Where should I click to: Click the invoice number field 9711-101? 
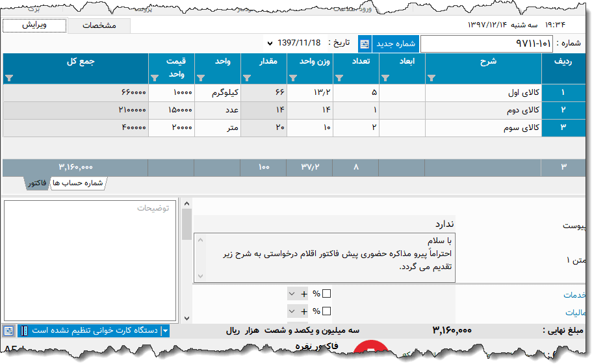(x=486, y=44)
